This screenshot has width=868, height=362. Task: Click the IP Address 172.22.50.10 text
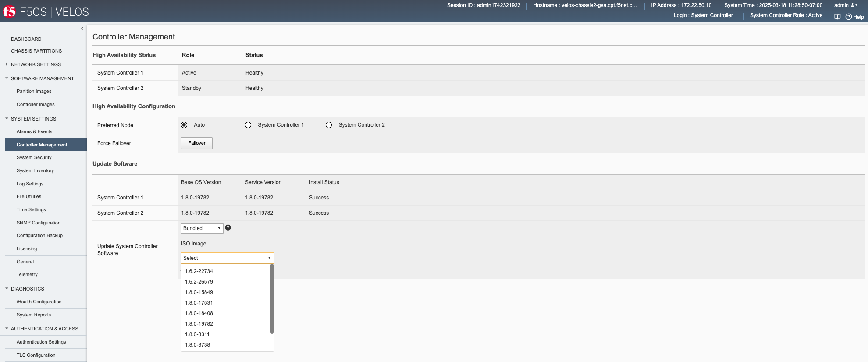click(681, 5)
